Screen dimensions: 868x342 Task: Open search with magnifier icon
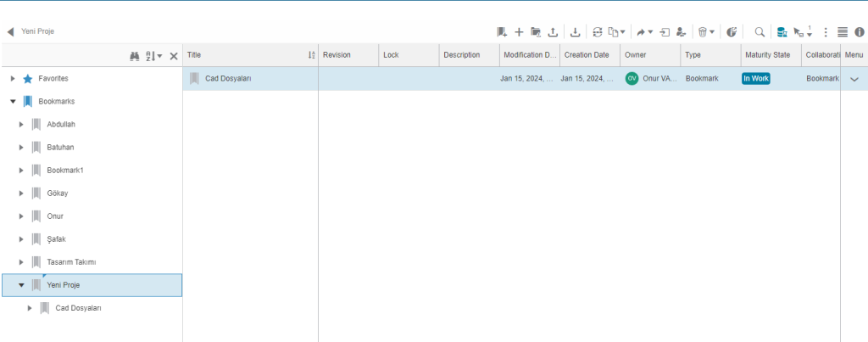[x=759, y=32]
